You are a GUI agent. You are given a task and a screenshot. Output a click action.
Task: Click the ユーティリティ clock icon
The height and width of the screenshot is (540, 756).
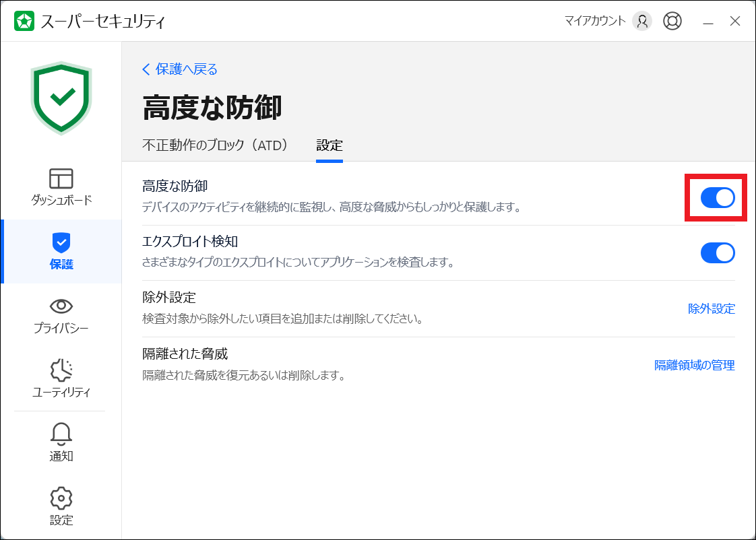coord(61,370)
